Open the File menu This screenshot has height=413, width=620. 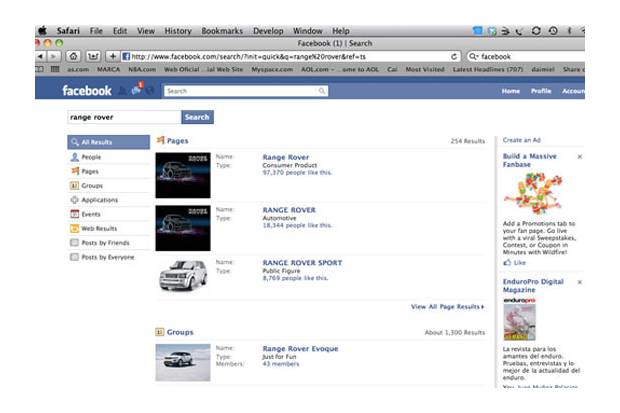(96, 31)
